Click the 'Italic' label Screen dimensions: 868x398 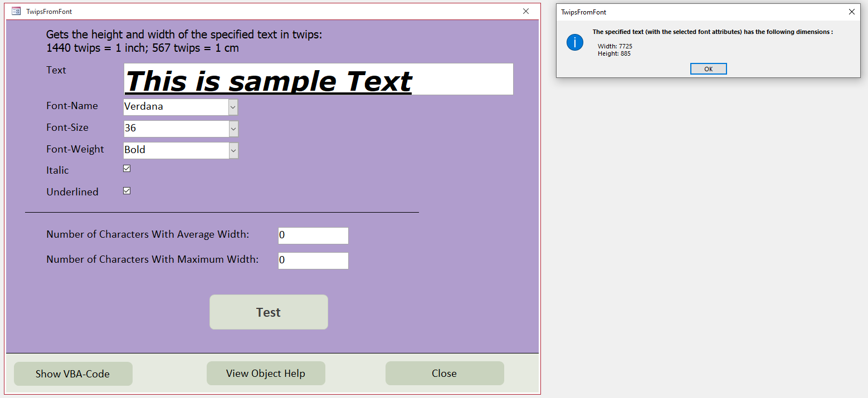[x=57, y=170]
